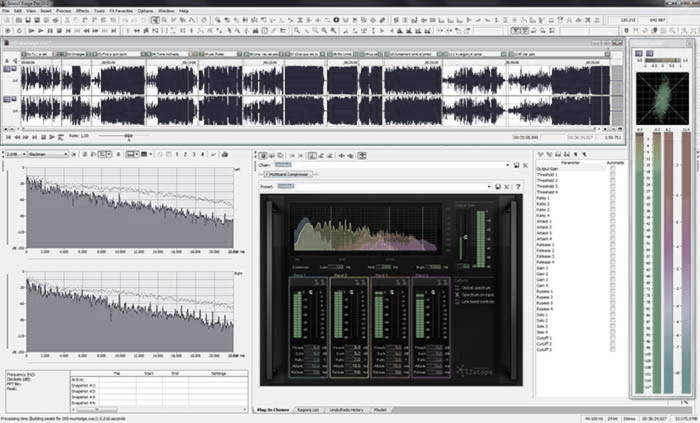This screenshot has height=423, width=700.
Task: Open the FX Favorites menu
Action: (x=121, y=11)
